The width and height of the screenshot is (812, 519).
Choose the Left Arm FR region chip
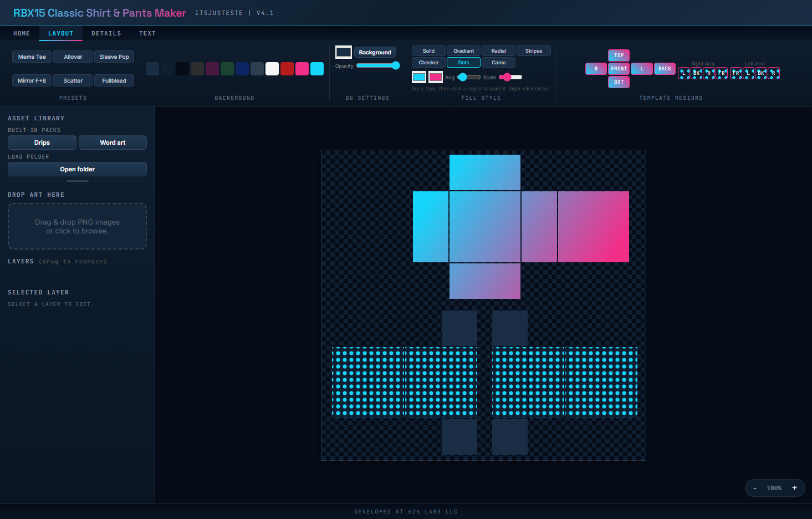(x=736, y=73)
